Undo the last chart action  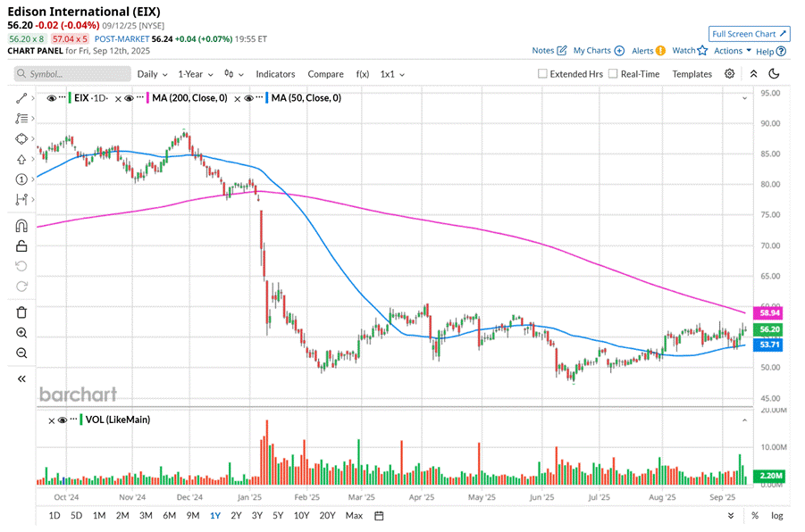click(x=21, y=266)
